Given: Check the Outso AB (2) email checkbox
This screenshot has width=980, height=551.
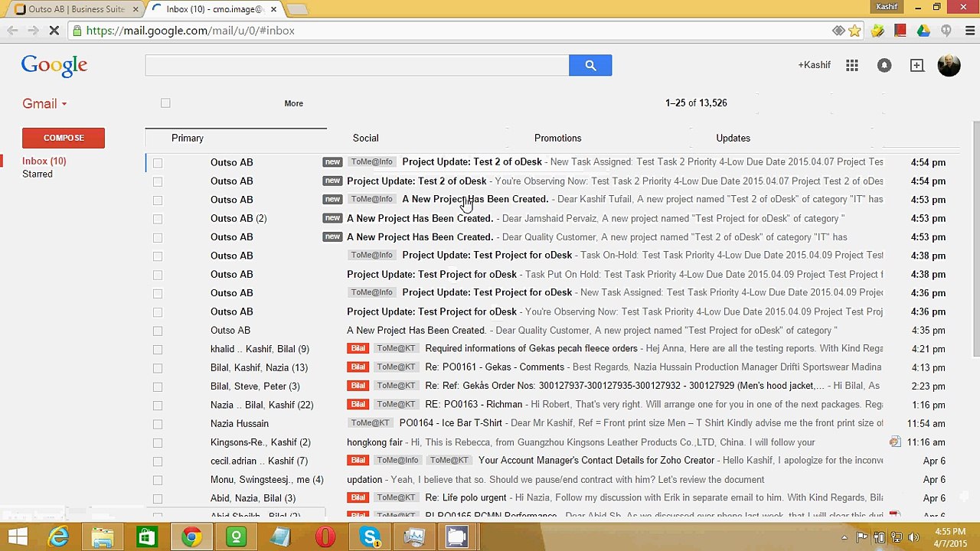Looking at the screenshot, I should pos(158,218).
